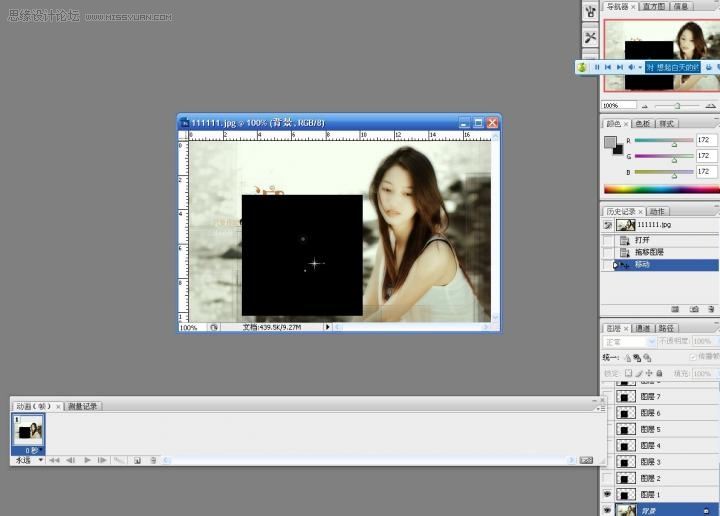
Task: Toggle visibility eye of 图层 1
Action: click(x=607, y=494)
